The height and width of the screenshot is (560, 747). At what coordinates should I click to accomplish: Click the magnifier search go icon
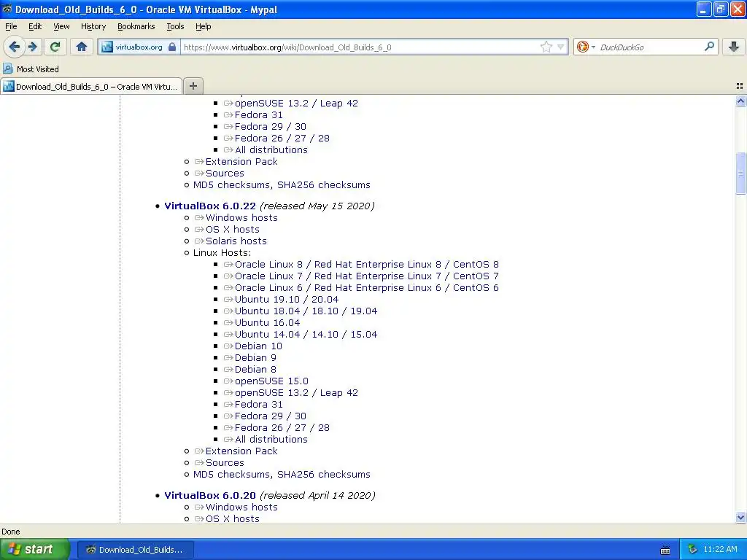709,46
